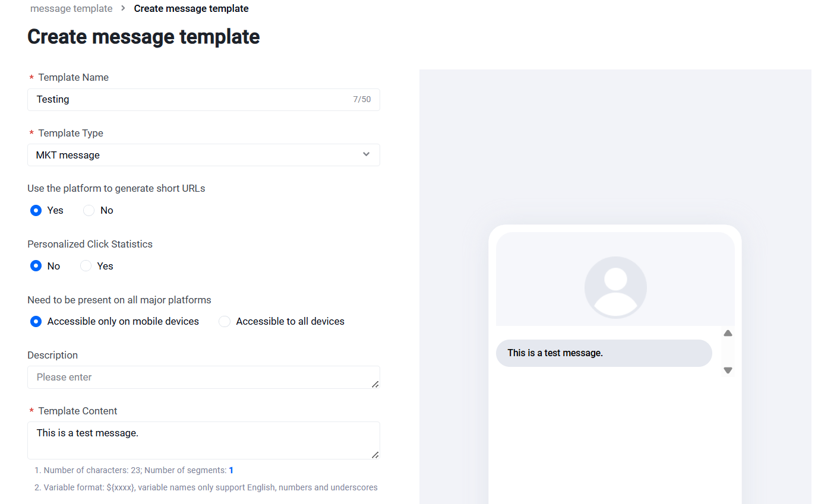The width and height of the screenshot is (818, 504).
Task: Select No for Personalized Click Statistics
Action: tap(36, 266)
